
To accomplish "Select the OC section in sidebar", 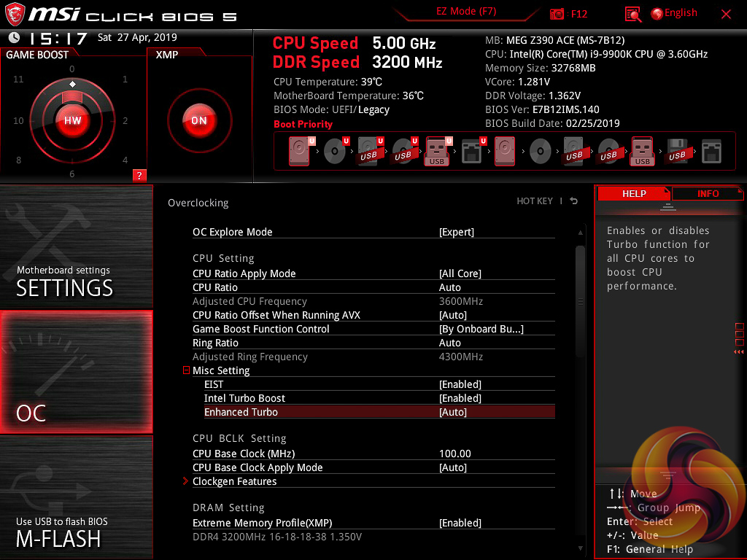I will pos(76,372).
